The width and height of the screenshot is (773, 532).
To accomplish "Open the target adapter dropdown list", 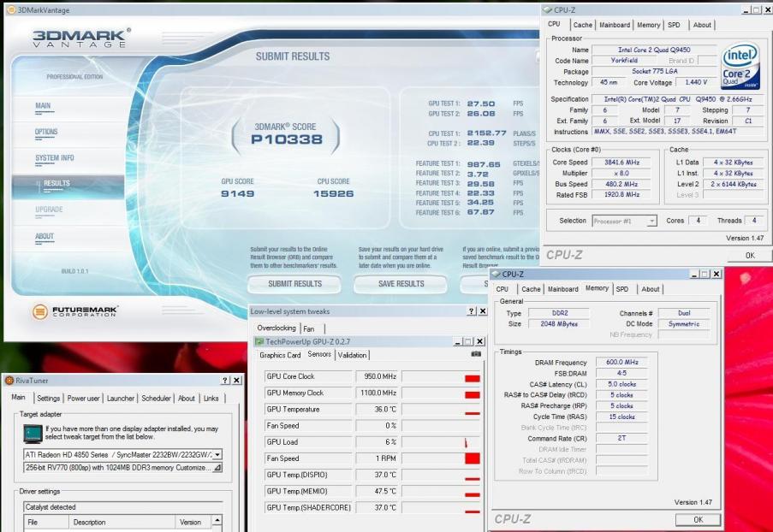I will (217, 454).
